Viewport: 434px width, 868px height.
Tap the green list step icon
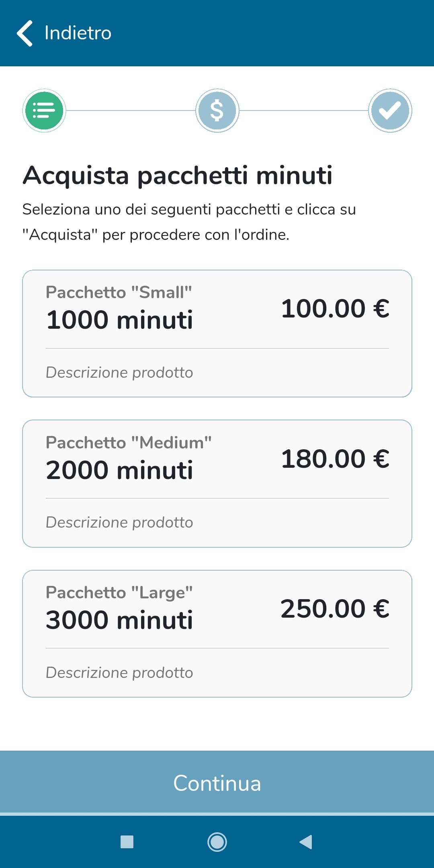44,111
